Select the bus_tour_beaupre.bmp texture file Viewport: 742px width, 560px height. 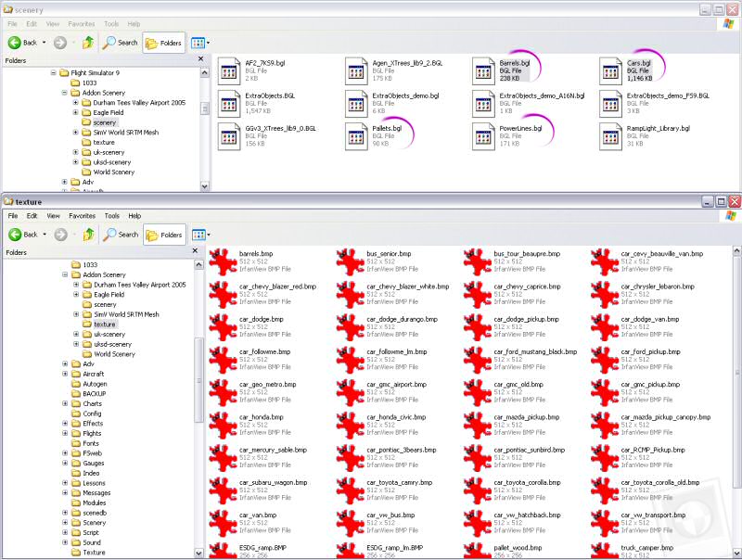point(478,261)
